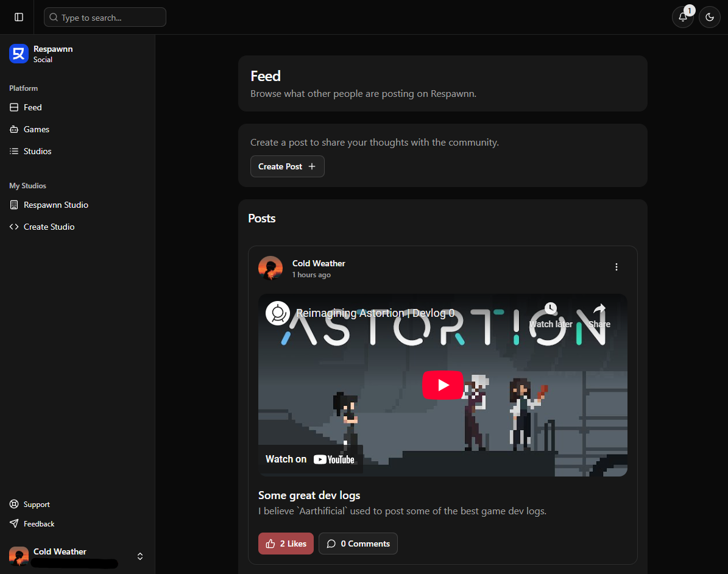Click the Respawnn Social workspace header

click(77, 54)
